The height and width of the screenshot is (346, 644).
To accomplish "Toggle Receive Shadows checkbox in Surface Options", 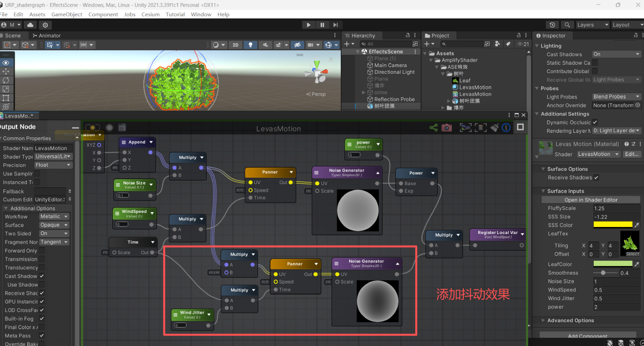I will [596, 178].
